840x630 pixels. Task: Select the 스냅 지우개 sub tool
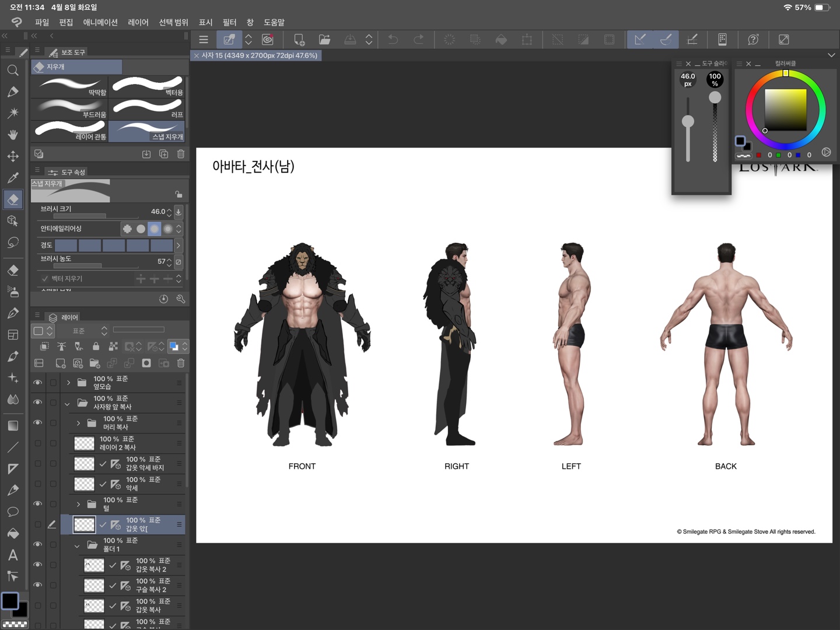(147, 131)
